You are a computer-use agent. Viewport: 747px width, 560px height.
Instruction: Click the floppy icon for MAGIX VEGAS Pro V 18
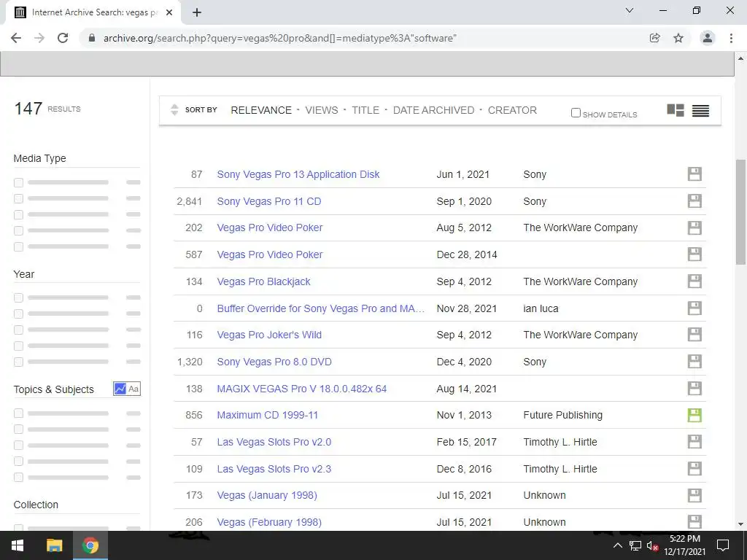(694, 389)
